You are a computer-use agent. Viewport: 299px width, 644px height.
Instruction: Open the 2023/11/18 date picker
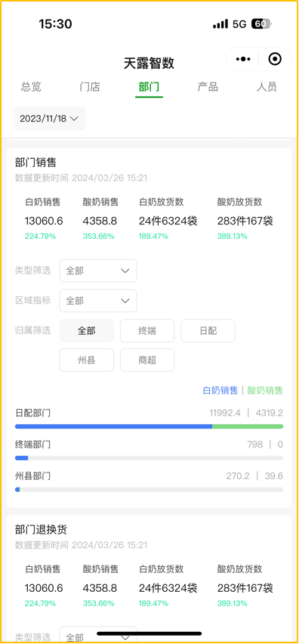tap(49, 119)
